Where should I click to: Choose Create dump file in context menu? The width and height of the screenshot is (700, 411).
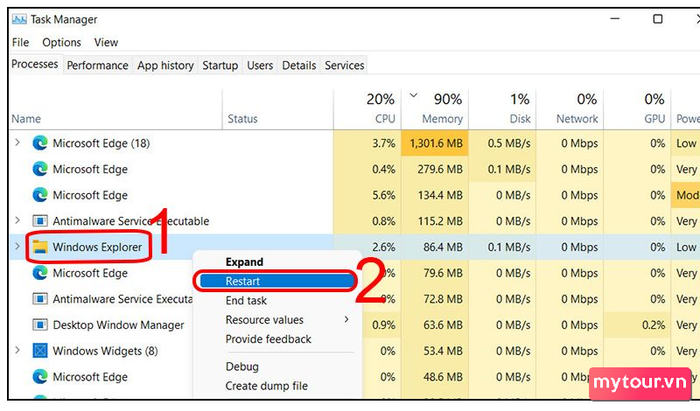coord(267,386)
